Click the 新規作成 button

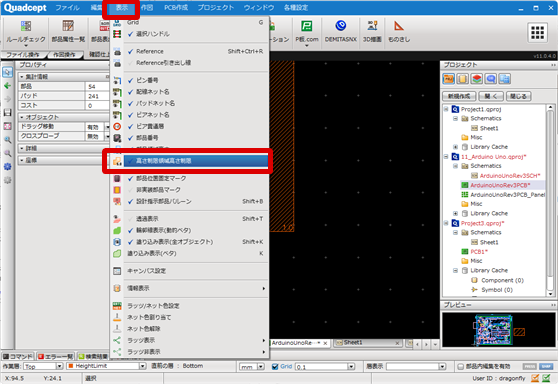click(x=459, y=96)
